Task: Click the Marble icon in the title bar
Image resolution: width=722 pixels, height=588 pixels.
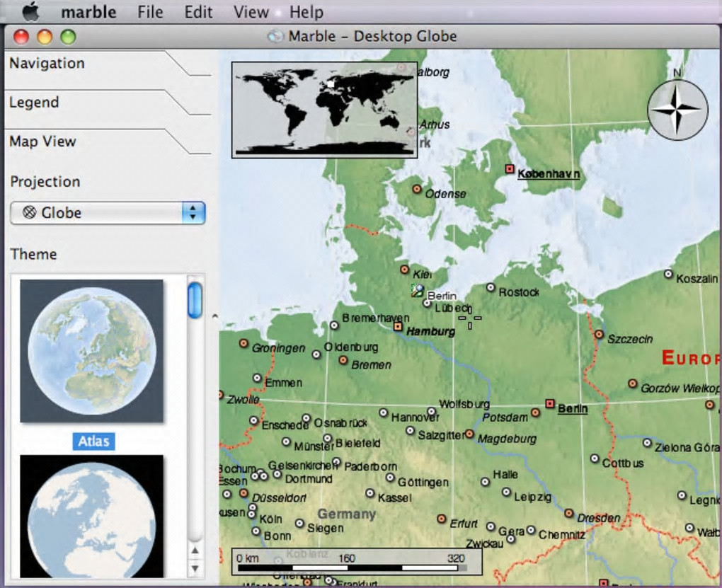Action: [x=275, y=36]
